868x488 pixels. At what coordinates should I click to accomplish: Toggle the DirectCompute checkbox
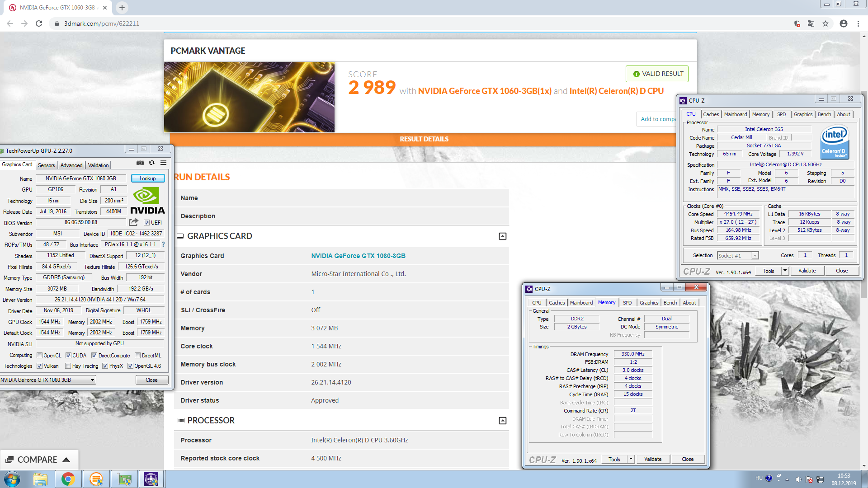pos(94,356)
